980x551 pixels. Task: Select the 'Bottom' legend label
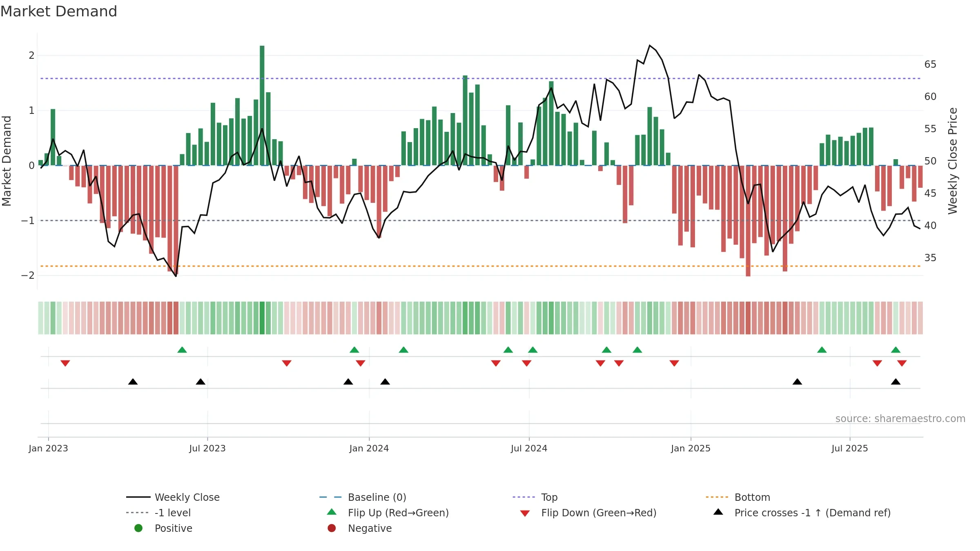coord(752,497)
